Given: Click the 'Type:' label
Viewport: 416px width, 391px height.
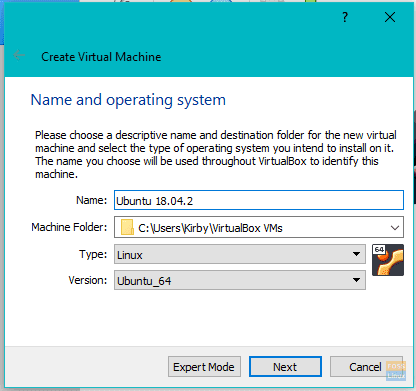Looking at the screenshot, I should [x=93, y=254].
